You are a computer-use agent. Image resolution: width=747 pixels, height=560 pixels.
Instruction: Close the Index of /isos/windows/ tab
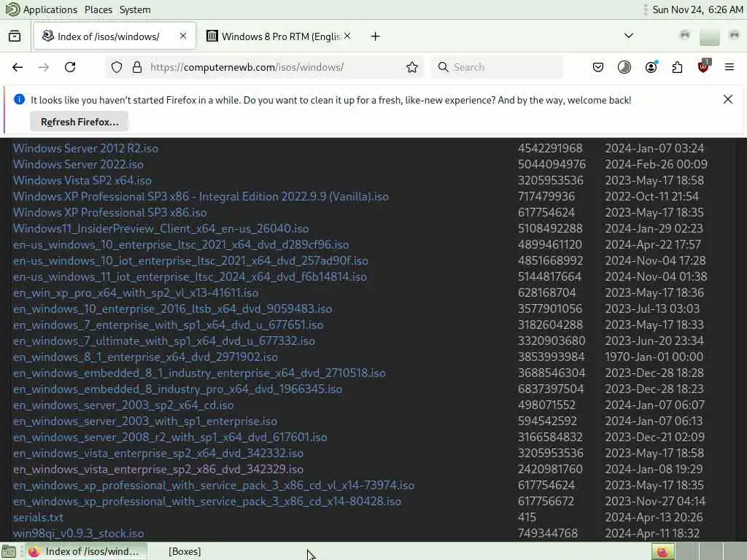click(x=183, y=36)
